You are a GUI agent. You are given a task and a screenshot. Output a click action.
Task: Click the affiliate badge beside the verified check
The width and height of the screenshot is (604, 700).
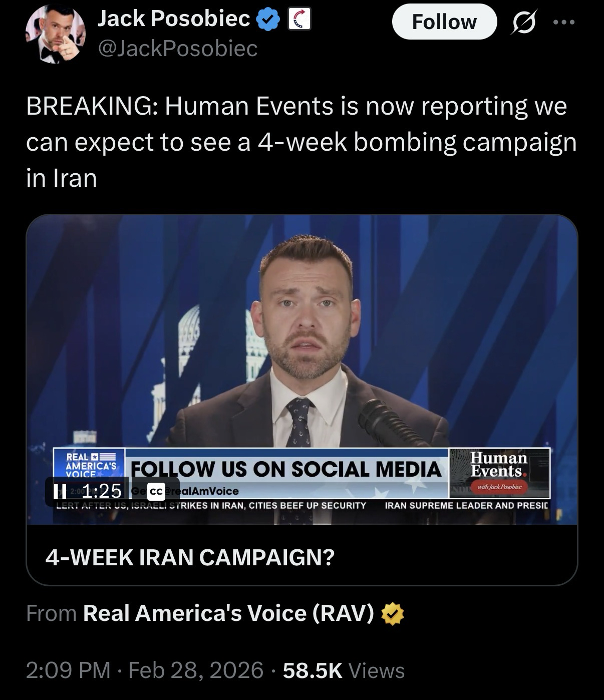tap(298, 20)
